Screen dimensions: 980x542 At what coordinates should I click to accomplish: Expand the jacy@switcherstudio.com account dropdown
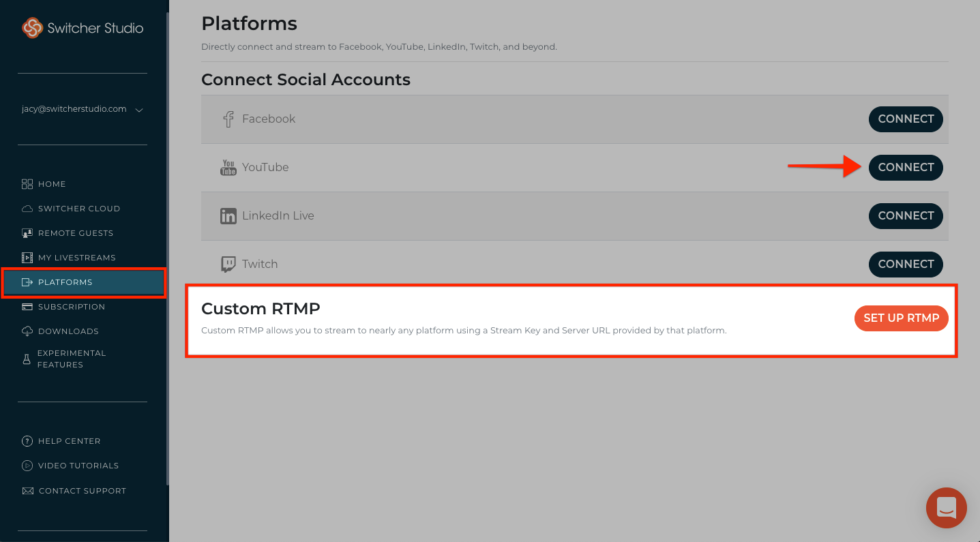[x=139, y=110]
